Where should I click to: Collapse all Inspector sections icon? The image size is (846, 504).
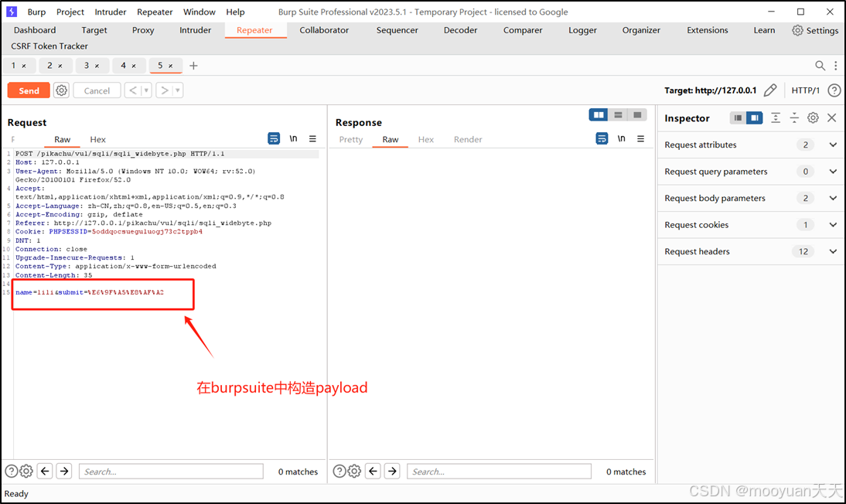click(x=794, y=117)
